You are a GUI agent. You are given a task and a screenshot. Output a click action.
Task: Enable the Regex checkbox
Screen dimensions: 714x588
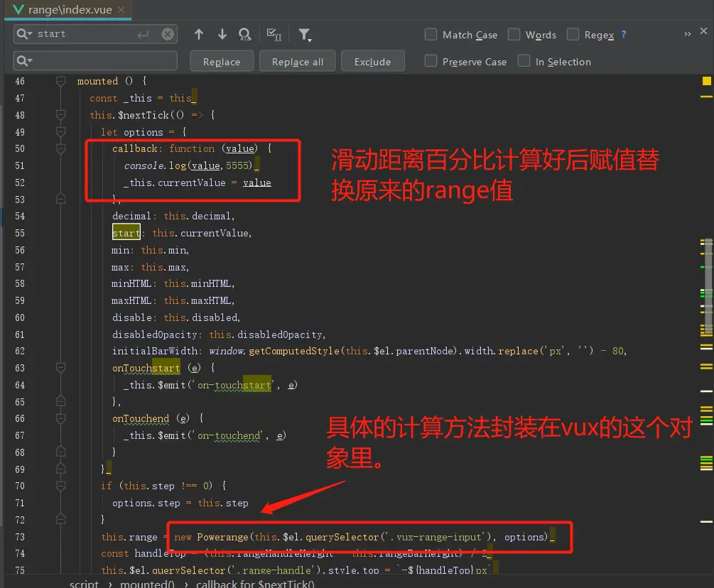coord(573,34)
